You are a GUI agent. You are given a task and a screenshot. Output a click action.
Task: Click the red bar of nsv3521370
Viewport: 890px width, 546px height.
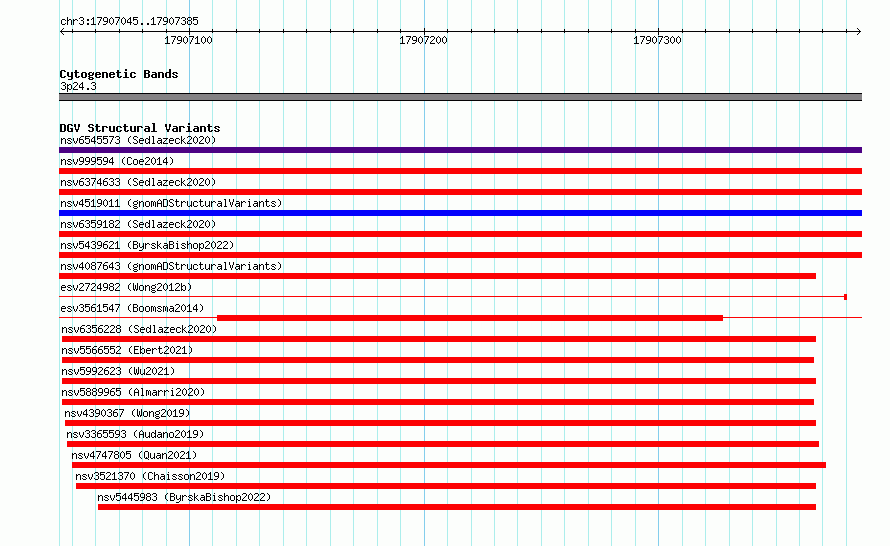(446, 486)
